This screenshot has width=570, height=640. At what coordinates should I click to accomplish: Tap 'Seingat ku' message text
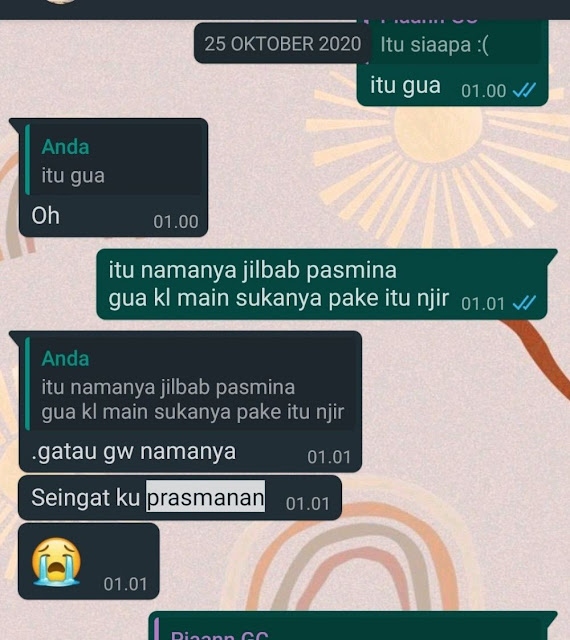pyautogui.click(x=85, y=498)
